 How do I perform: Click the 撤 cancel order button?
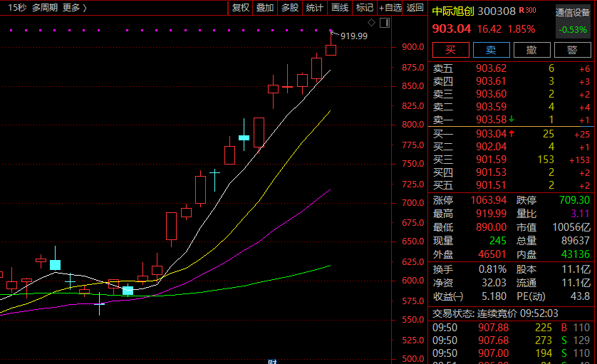[x=531, y=50]
